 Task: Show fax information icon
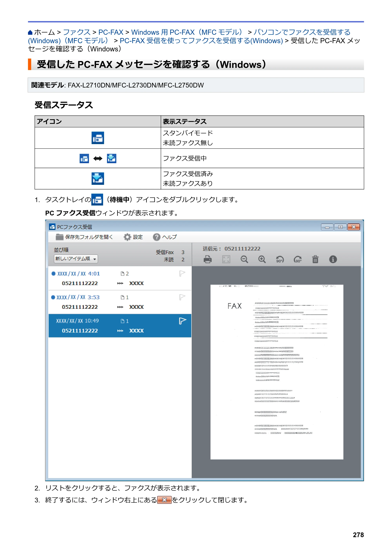point(333,259)
